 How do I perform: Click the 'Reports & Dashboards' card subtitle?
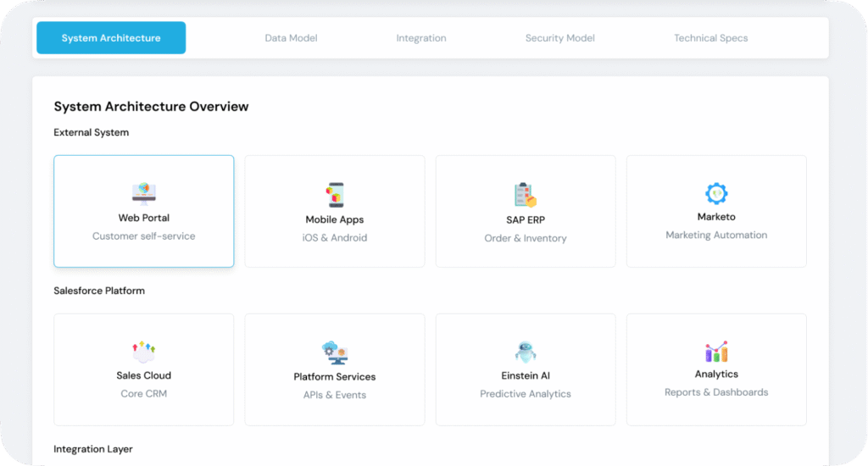tap(716, 392)
